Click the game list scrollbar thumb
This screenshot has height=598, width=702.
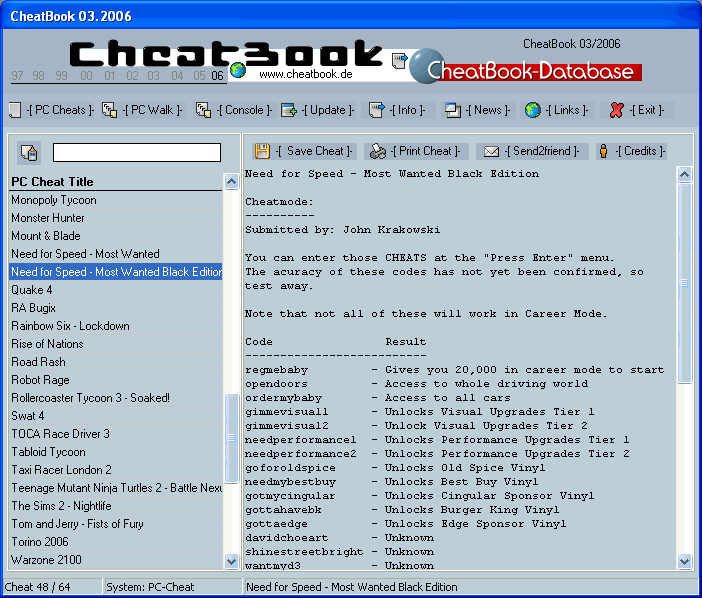231,438
